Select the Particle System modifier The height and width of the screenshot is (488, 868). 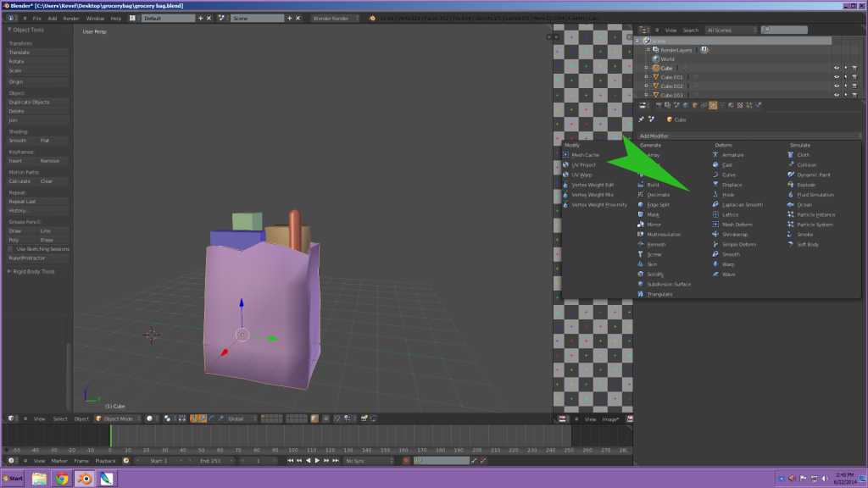tap(815, 225)
